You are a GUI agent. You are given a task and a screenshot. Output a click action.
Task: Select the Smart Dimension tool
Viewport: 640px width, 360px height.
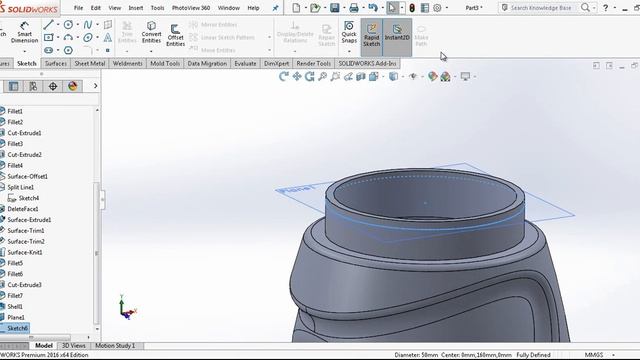(x=24, y=32)
